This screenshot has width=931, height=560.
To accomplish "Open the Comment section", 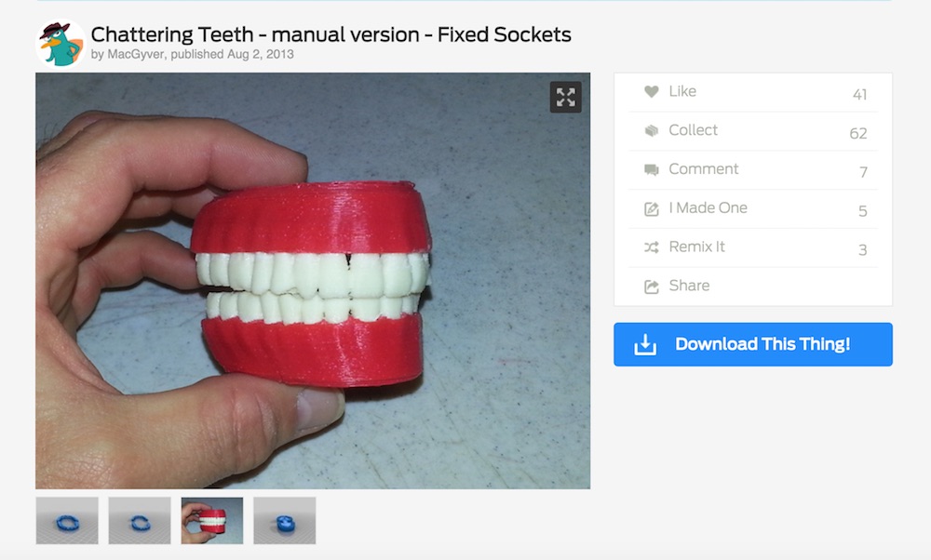I will click(x=753, y=169).
